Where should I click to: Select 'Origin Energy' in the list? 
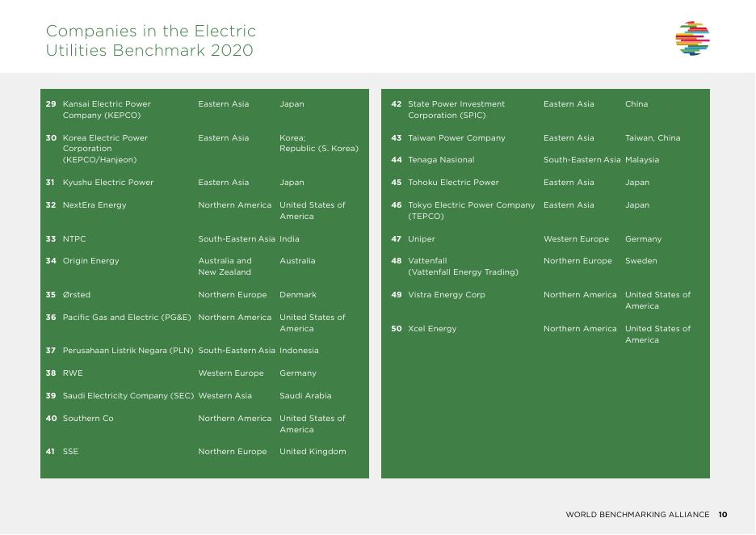90,261
